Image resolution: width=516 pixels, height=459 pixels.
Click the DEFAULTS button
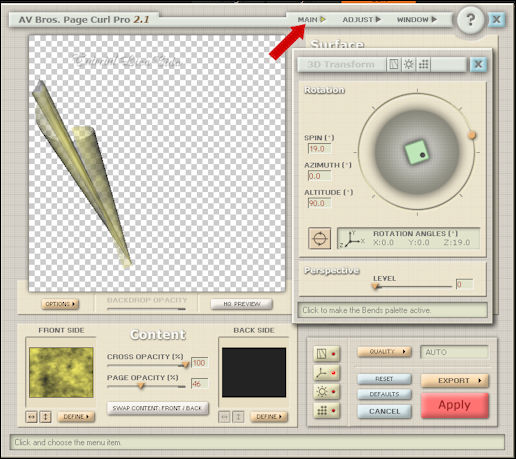click(x=384, y=394)
